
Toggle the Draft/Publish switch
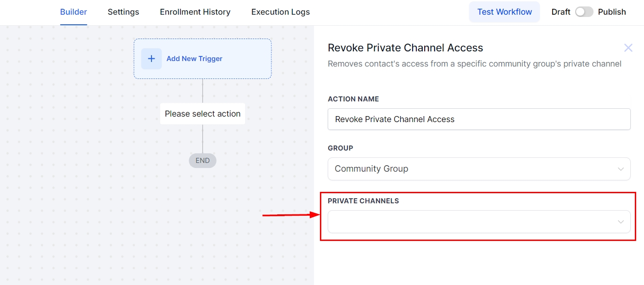(584, 12)
